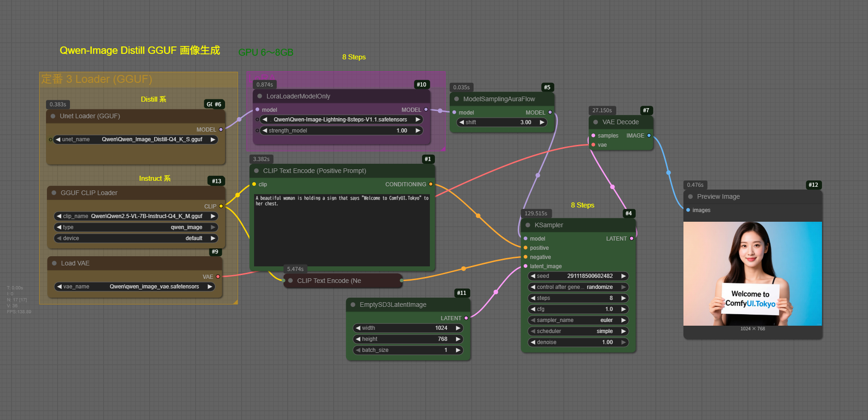
Task: Collapse the GGUF CLIP Loader node
Action: tap(54, 193)
